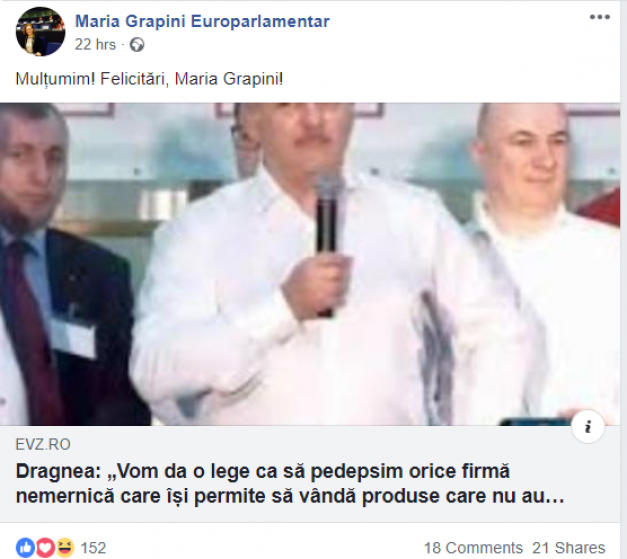Open the '22 hrs' post timestamp

coord(95,44)
